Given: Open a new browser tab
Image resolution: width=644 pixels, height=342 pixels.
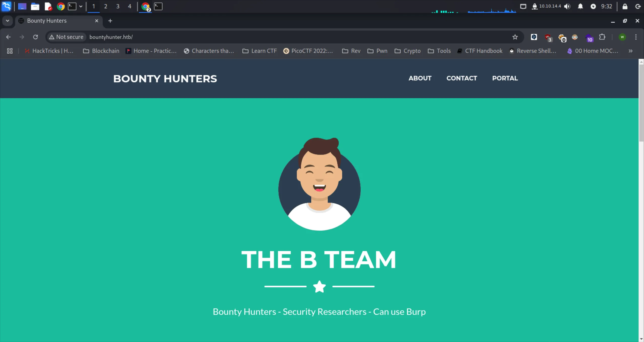Looking at the screenshot, I should [110, 21].
